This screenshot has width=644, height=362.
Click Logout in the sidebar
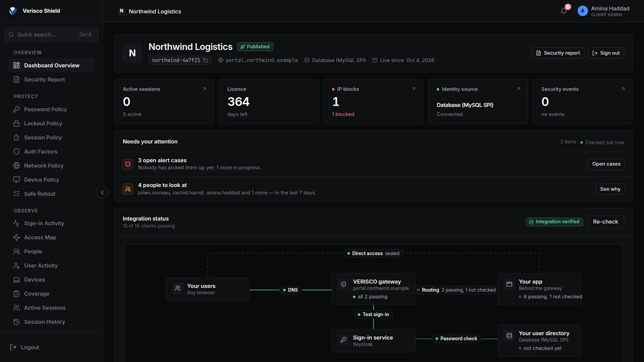[25, 347]
